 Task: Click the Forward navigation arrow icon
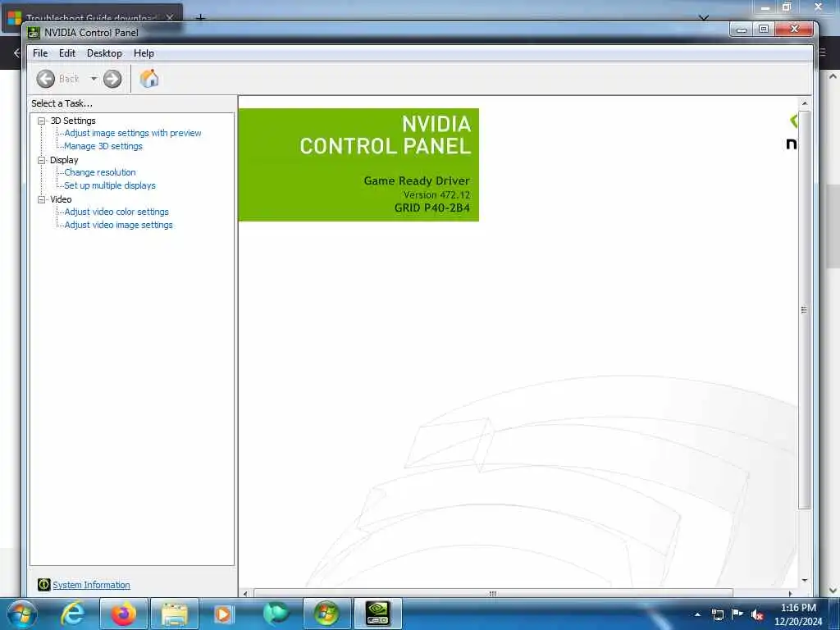pyautogui.click(x=112, y=79)
